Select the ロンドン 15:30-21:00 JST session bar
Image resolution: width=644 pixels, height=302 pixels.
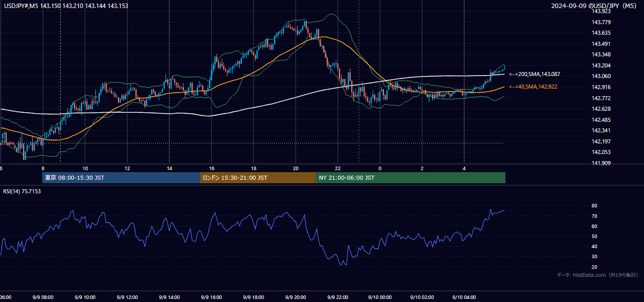pyautogui.click(x=258, y=178)
